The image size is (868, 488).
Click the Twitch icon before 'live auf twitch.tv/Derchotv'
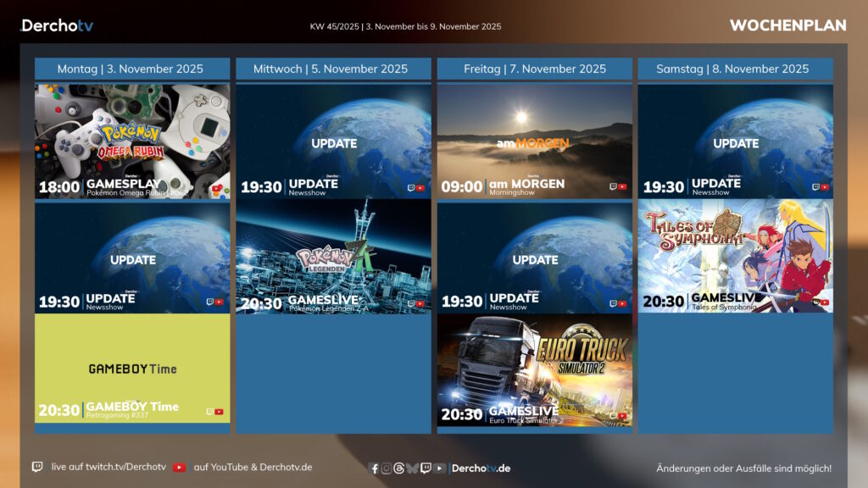(x=37, y=467)
